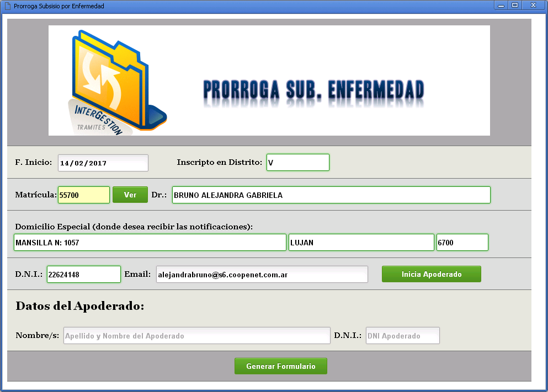Click the Inscripto en Distrito label
Screen dimensions: 548x392
tap(220, 162)
